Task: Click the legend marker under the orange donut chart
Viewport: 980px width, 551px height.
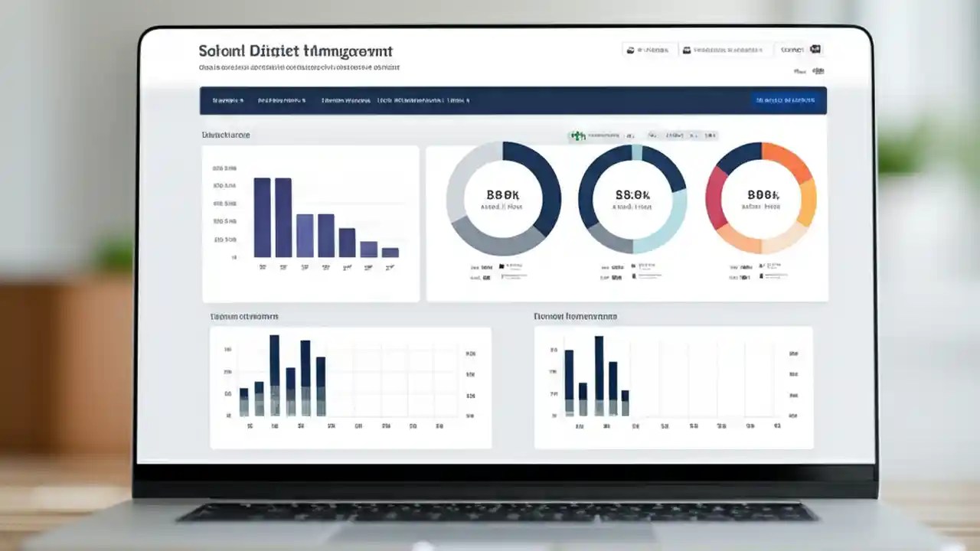Action: (x=761, y=265)
